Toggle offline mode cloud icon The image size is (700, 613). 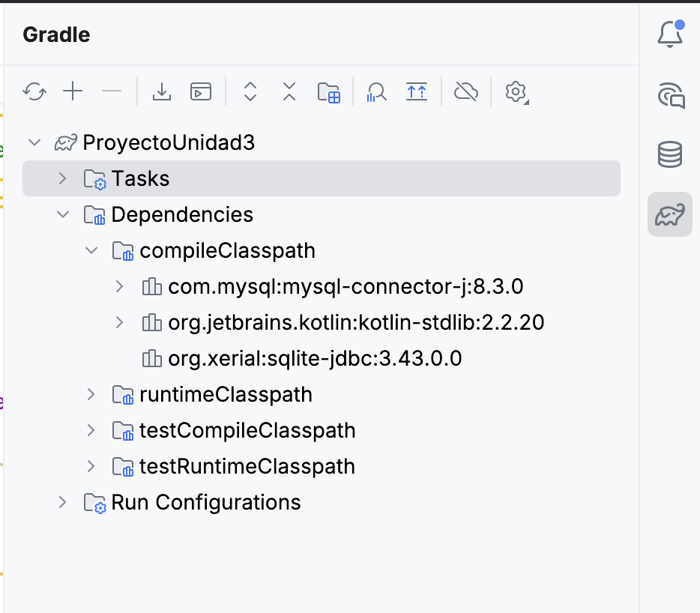pyautogui.click(x=466, y=92)
